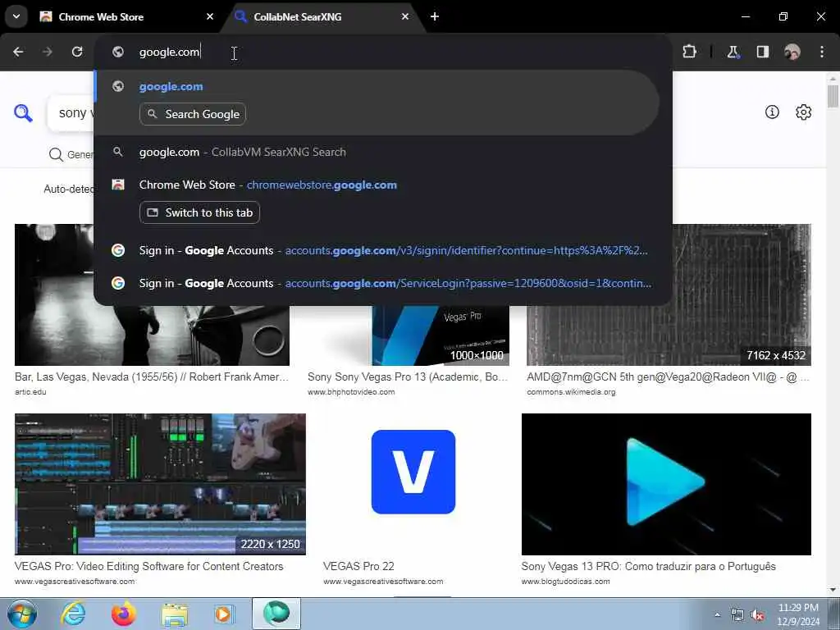Open the blue V VEGAS Pro 22 logo

click(413, 472)
